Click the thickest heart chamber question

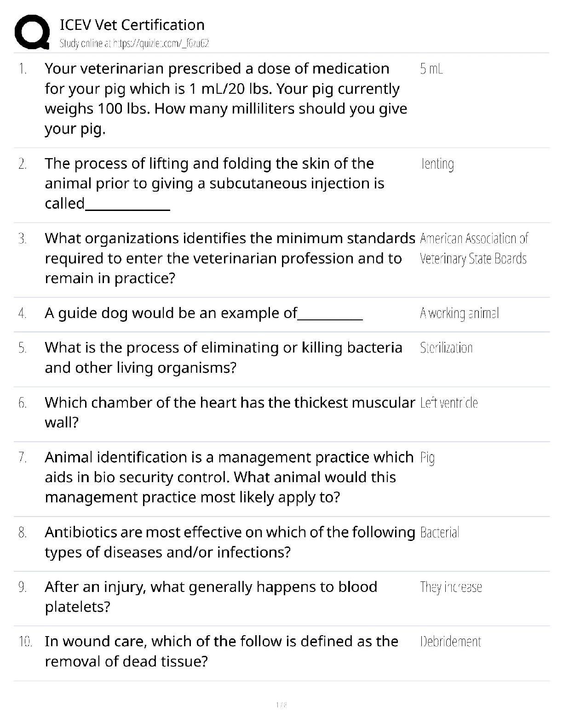[229, 412]
